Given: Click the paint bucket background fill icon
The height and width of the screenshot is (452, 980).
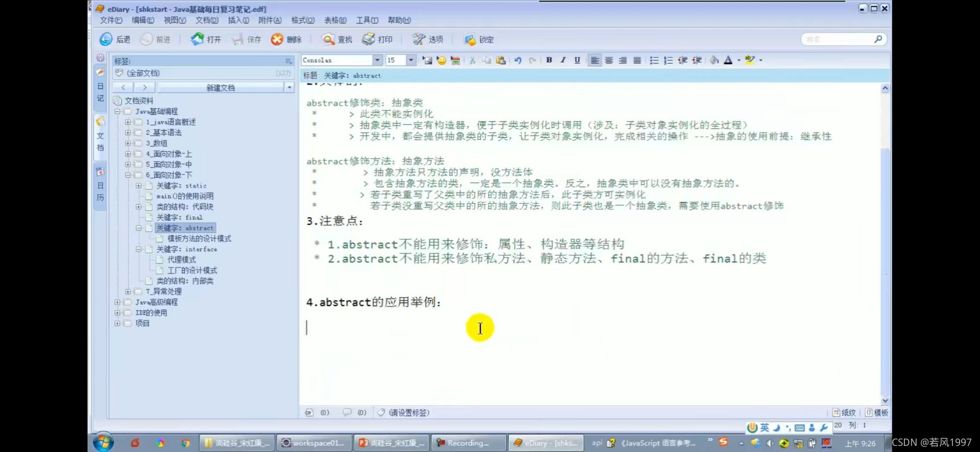Looking at the screenshot, I should [715, 60].
